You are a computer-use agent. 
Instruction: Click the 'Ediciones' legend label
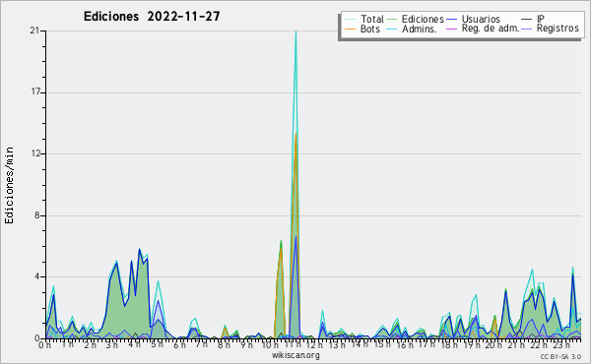(423, 19)
